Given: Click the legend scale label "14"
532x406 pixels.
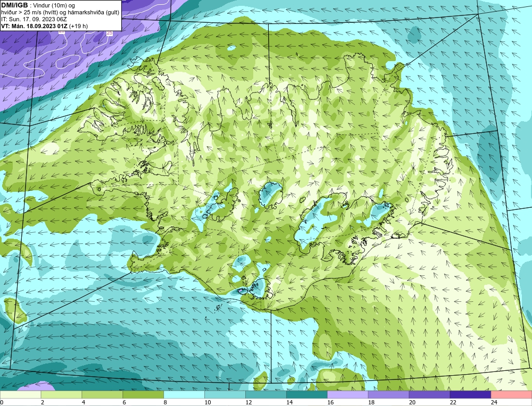Looking at the screenshot, I should (289, 402).
